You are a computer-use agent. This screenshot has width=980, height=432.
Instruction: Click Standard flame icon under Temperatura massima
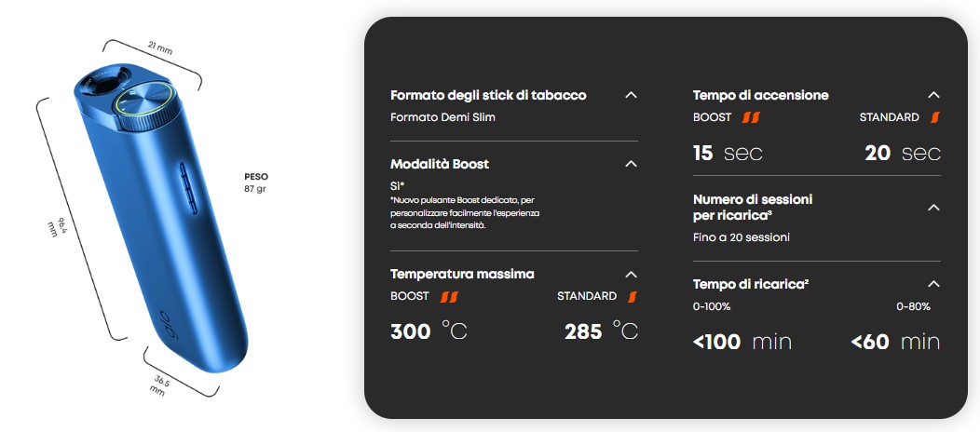(x=633, y=296)
